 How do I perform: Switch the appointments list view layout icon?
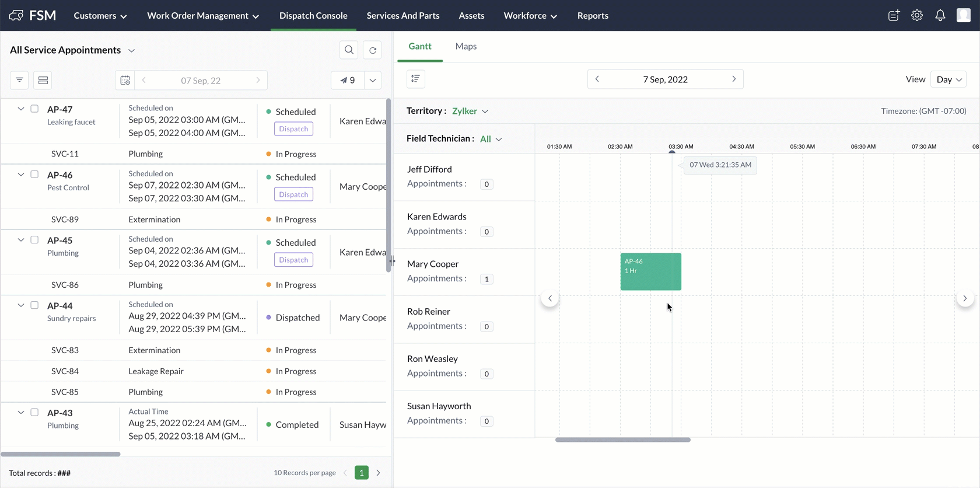pyautogui.click(x=43, y=80)
